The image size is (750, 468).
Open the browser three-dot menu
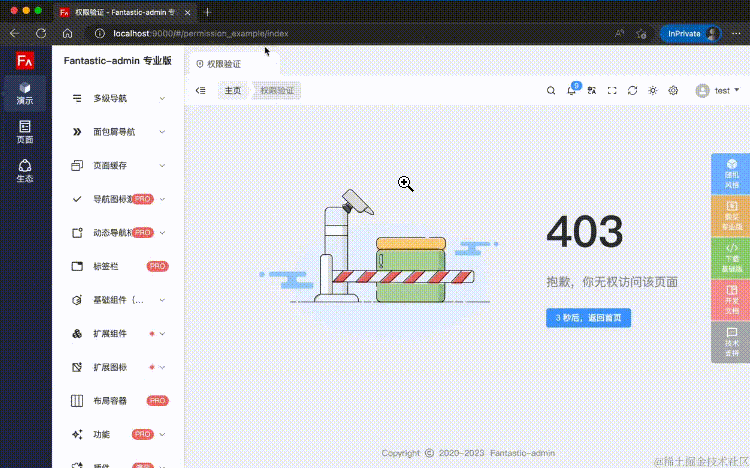pos(736,33)
